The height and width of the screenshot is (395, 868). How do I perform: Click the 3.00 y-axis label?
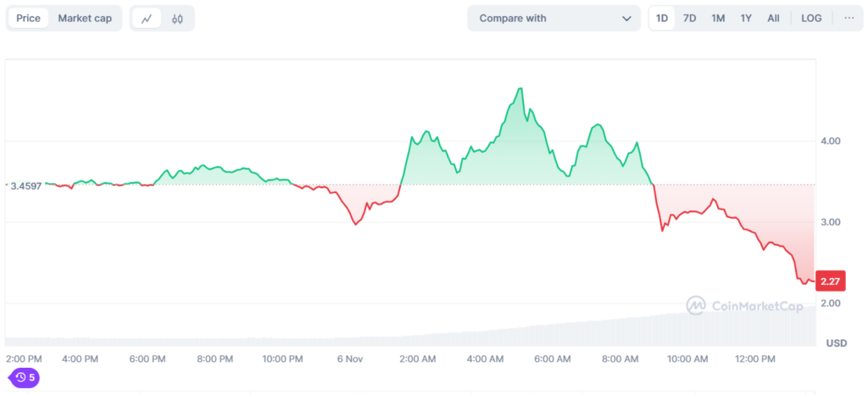click(831, 222)
